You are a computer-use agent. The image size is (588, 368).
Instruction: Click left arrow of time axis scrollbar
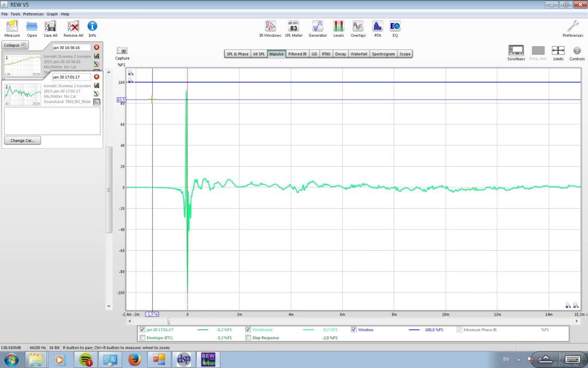coord(130,321)
